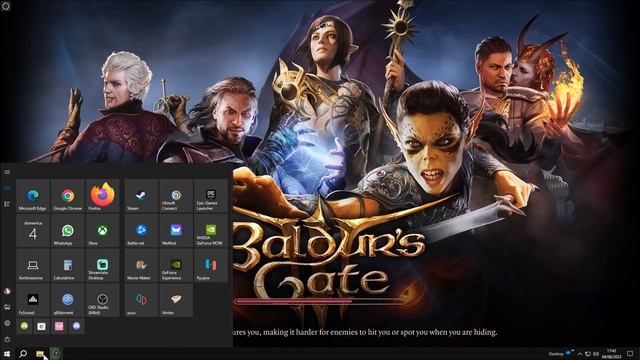Open the WhatsApp tile
This screenshot has height=360, width=640.
pos(68,231)
